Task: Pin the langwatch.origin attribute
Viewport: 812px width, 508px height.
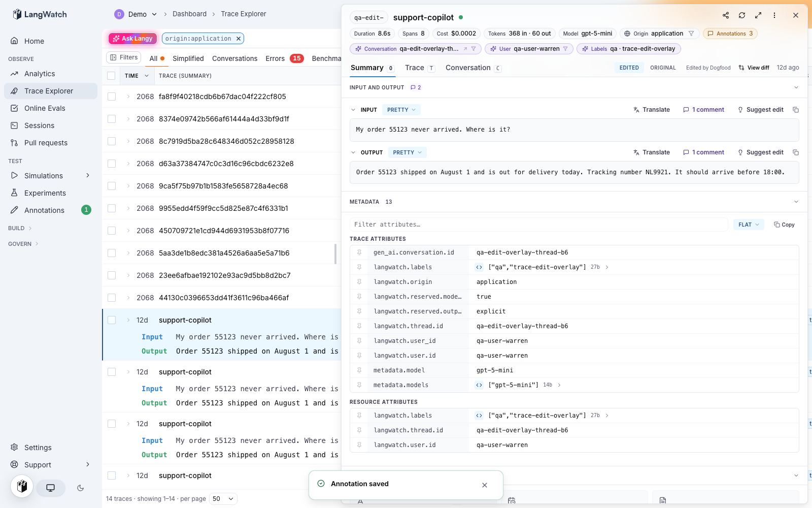Action: pyautogui.click(x=359, y=282)
